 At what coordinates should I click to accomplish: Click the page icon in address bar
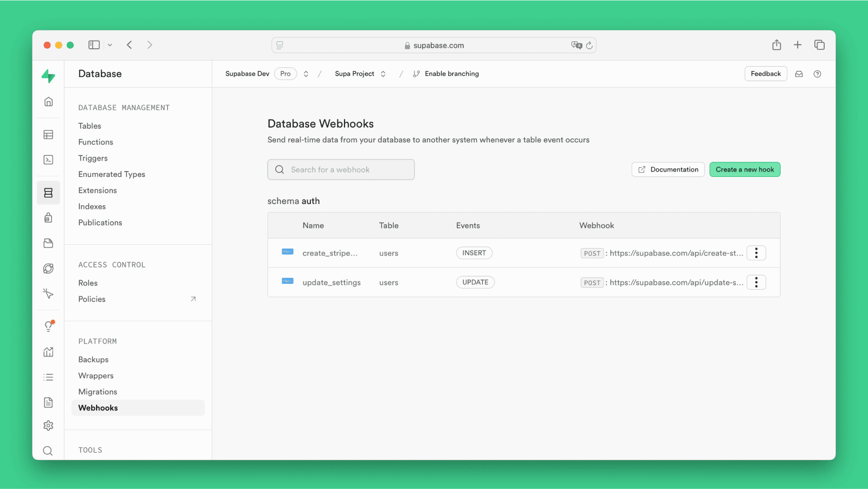(280, 46)
